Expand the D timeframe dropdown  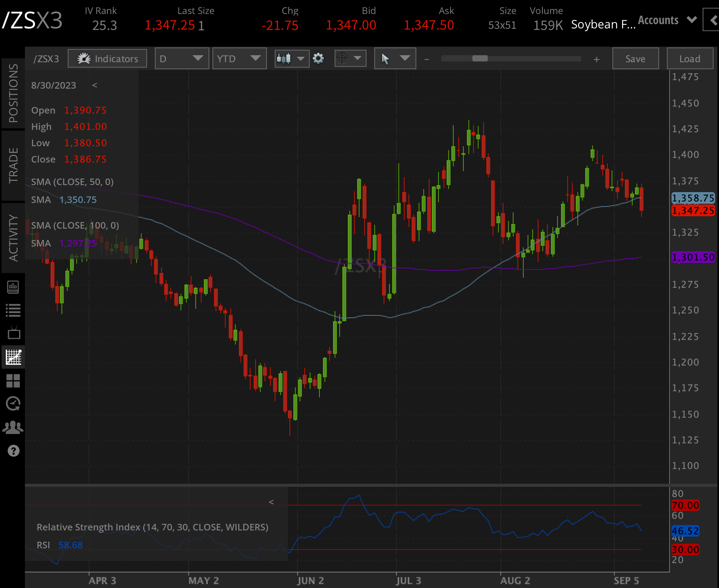(x=181, y=58)
